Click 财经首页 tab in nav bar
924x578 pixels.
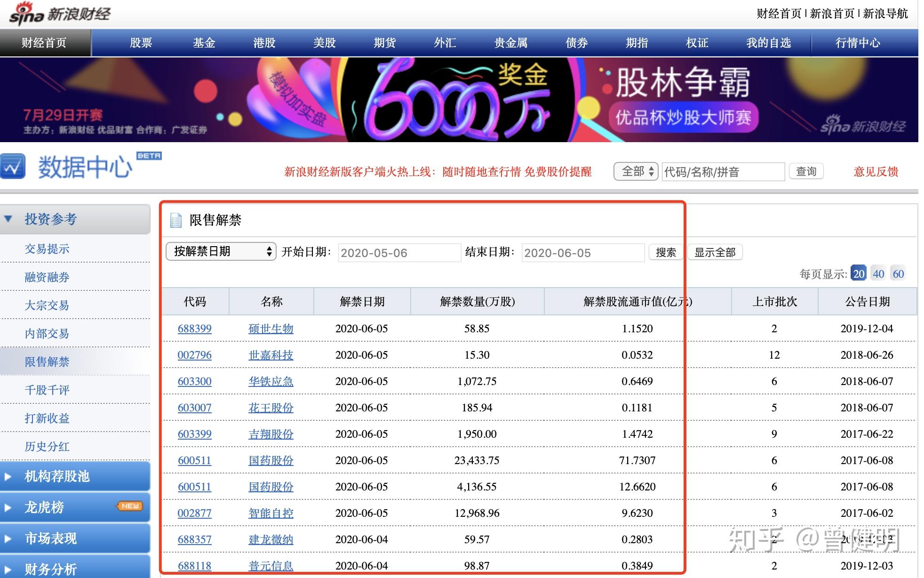point(45,43)
